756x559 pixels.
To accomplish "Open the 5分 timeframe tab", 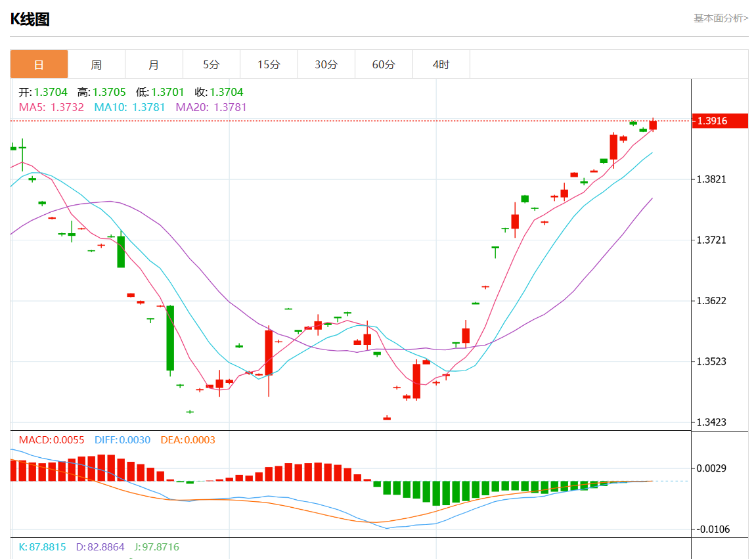I will [x=211, y=64].
